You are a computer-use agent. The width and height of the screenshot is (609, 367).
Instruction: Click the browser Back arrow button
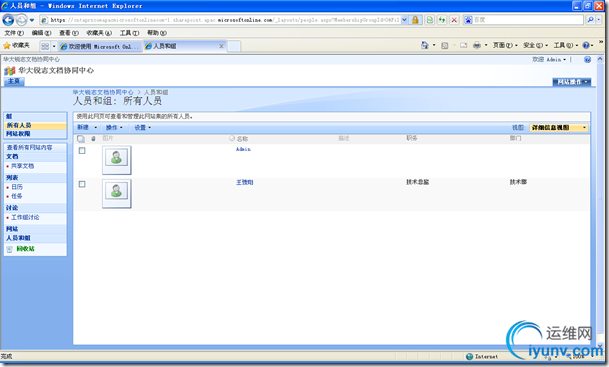click(8, 19)
